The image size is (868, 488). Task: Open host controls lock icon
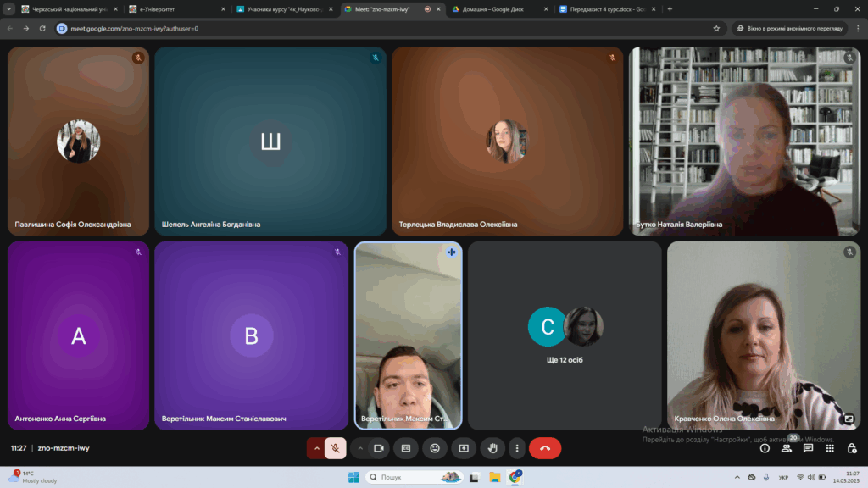tap(852, 447)
